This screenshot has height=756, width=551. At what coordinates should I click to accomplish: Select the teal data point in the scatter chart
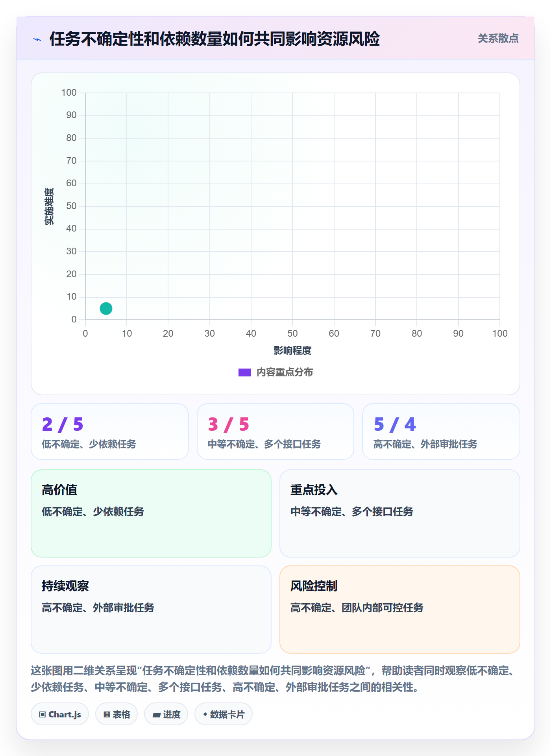pos(106,308)
